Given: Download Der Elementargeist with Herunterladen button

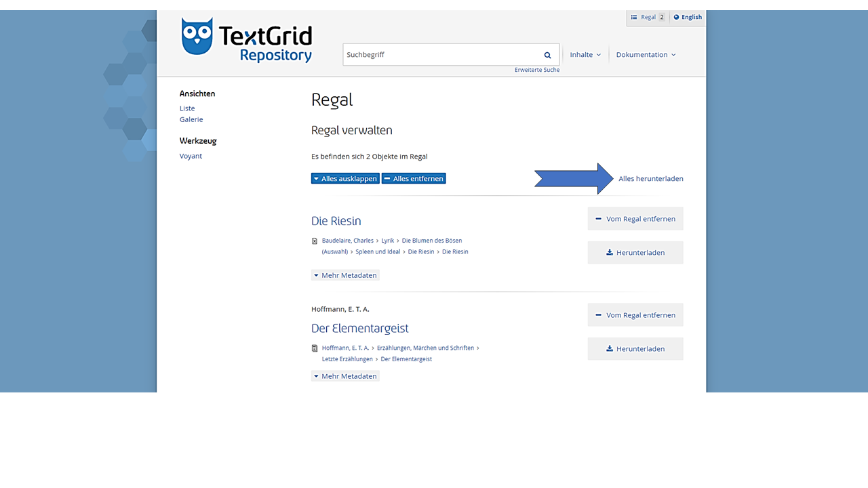Looking at the screenshot, I should tap(635, 349).
